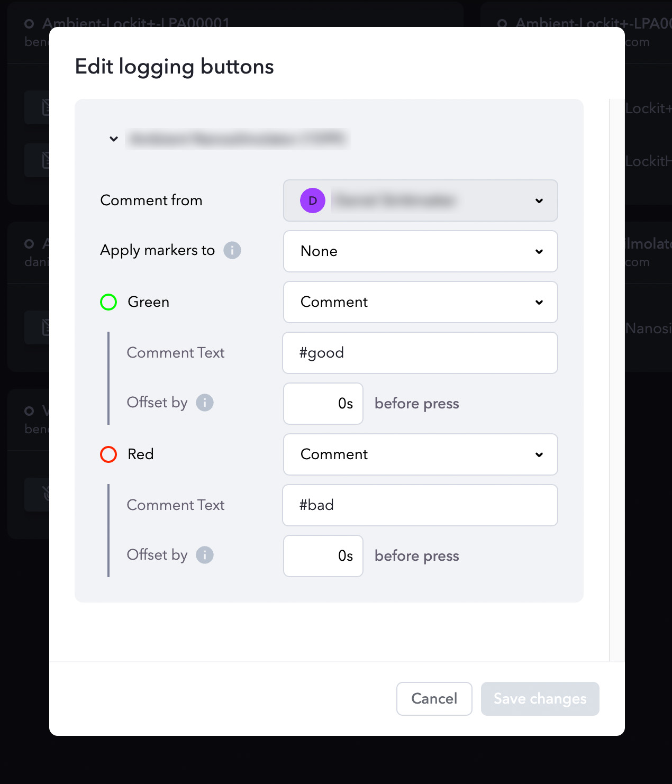Click the info icon next to Green's Offset by
The height and width of the screenshot is (784, 672).
205,403
